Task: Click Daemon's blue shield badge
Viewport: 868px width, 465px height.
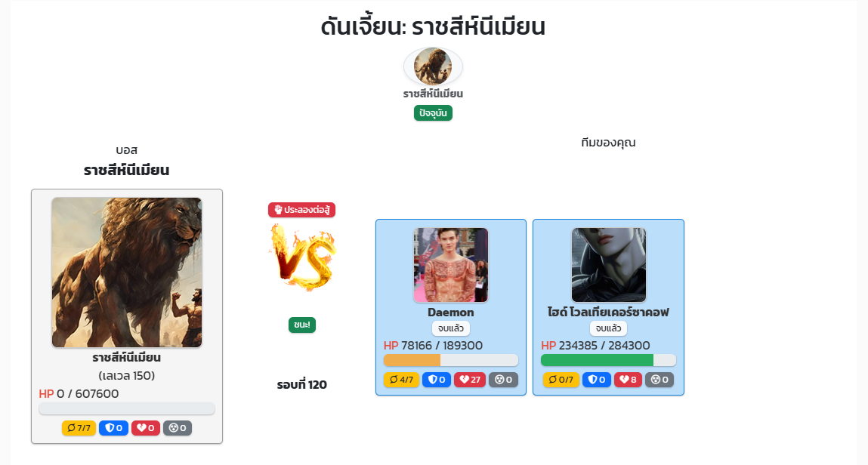Action: pos(437,380)
